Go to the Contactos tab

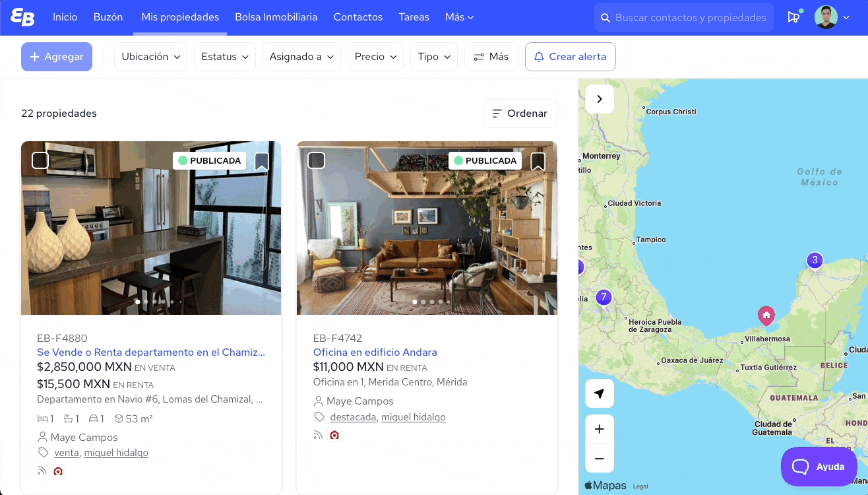tap(358, 17)
